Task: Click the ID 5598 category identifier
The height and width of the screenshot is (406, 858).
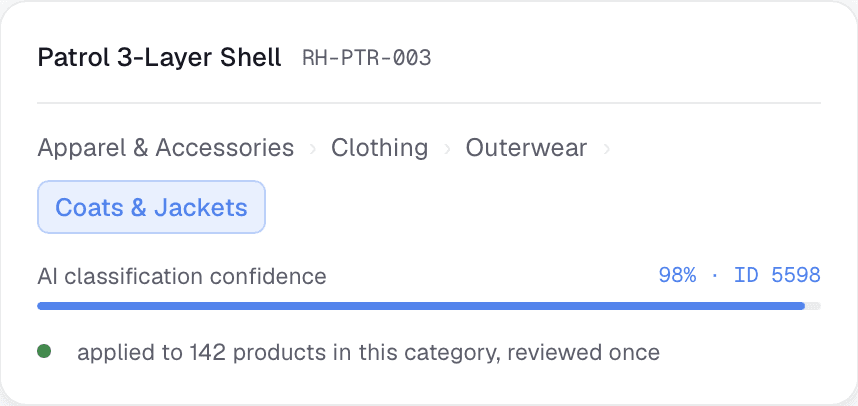Action: pyautogui.click(x=777, y=275)
